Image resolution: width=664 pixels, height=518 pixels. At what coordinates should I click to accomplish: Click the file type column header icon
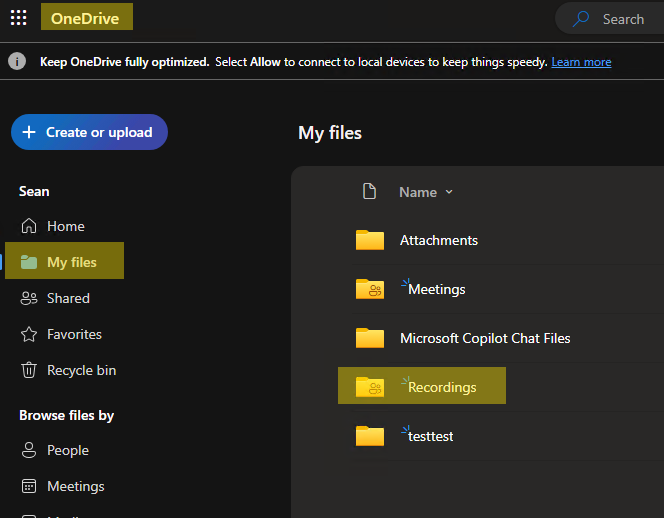coord(369,192)
